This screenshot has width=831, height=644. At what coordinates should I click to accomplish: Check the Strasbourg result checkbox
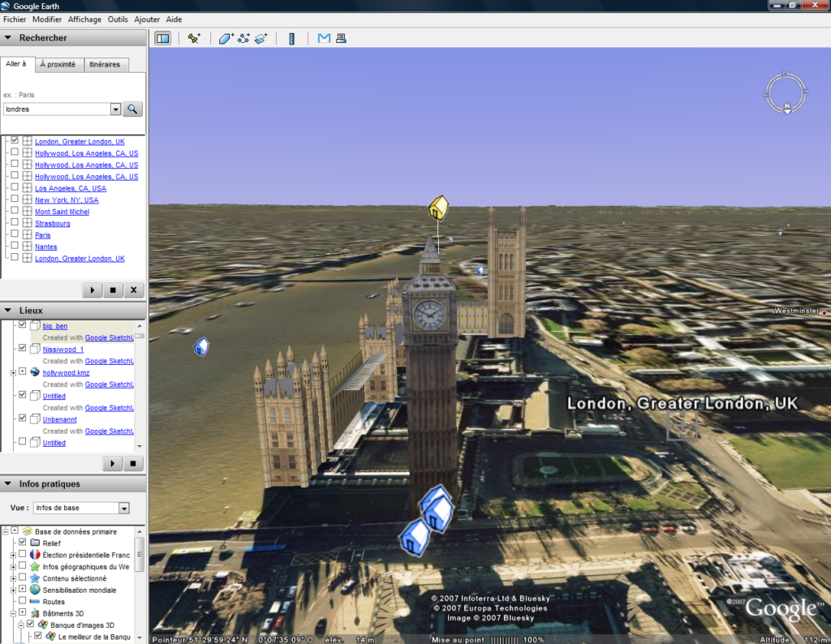tap(15, 222)
